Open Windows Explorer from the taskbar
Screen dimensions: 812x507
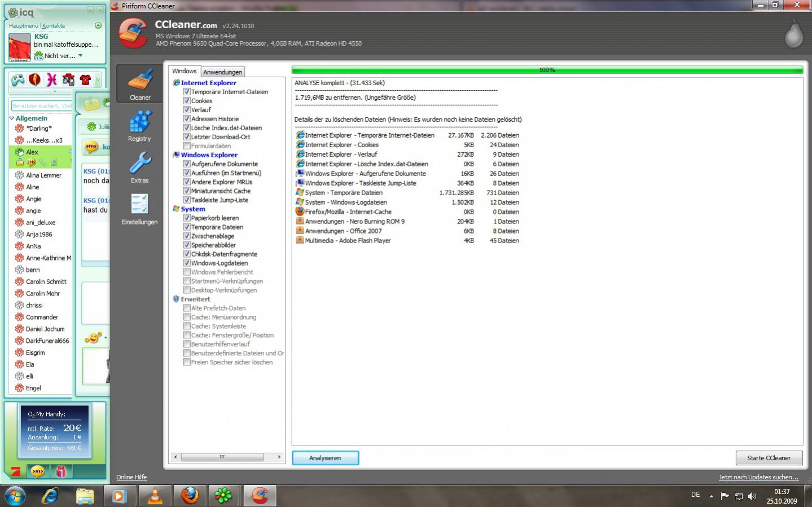click(85, 496)
